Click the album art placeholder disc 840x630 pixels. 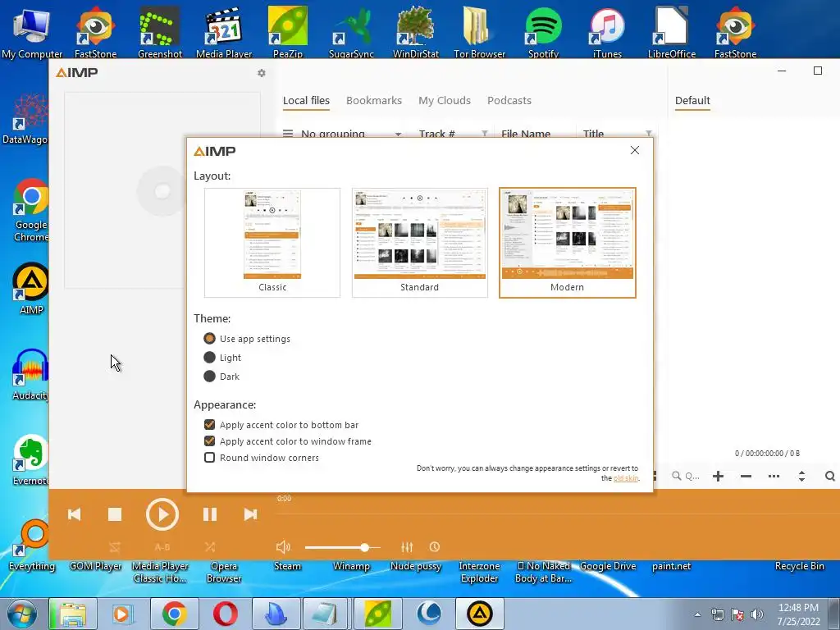pos(162,190)
